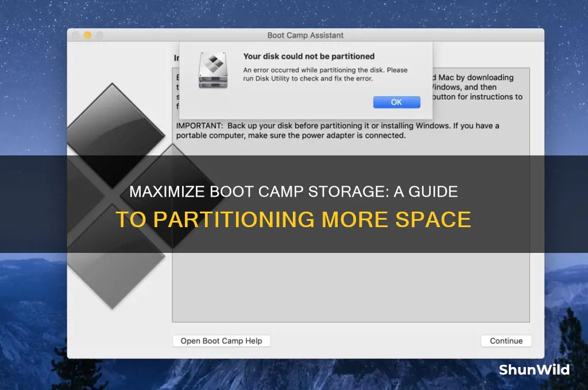Open Boot Camp Help

[221, 341]
